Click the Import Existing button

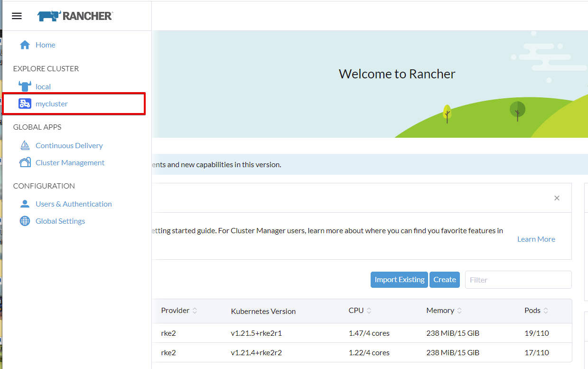click(x=399, y=280)
